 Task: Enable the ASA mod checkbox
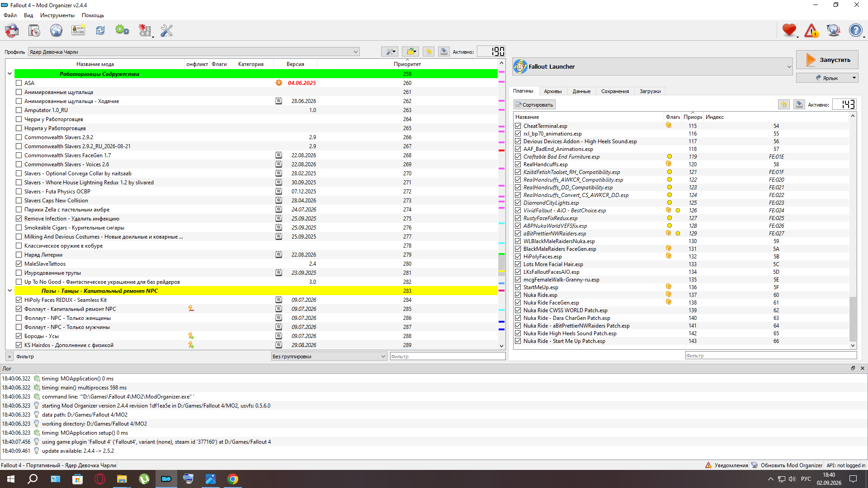[x=19, y=83]
